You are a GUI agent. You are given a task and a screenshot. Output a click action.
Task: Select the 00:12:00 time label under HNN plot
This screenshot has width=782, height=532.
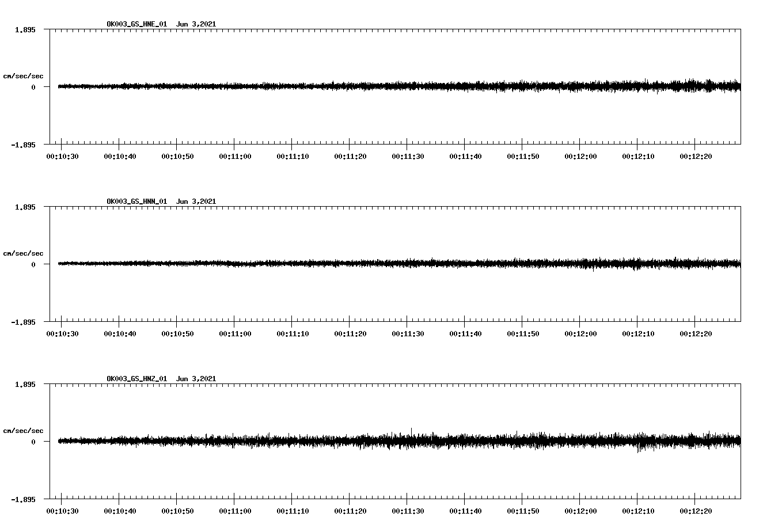point(580,334)
